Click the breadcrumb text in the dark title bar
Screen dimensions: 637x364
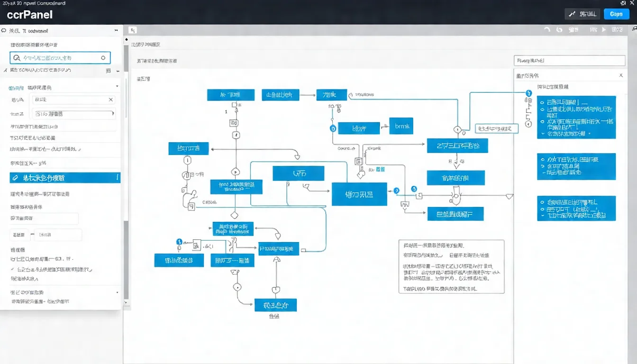coord(33,3)
